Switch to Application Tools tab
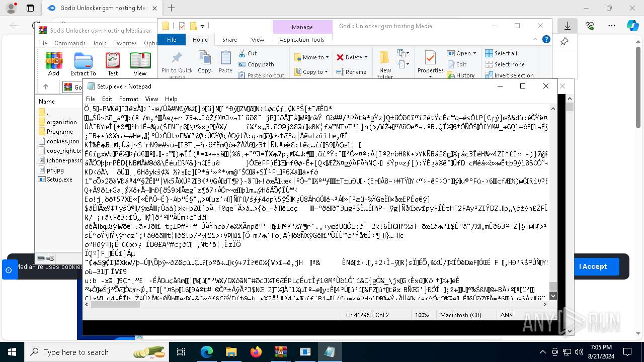The image size is (644, 362). point(302,40)
